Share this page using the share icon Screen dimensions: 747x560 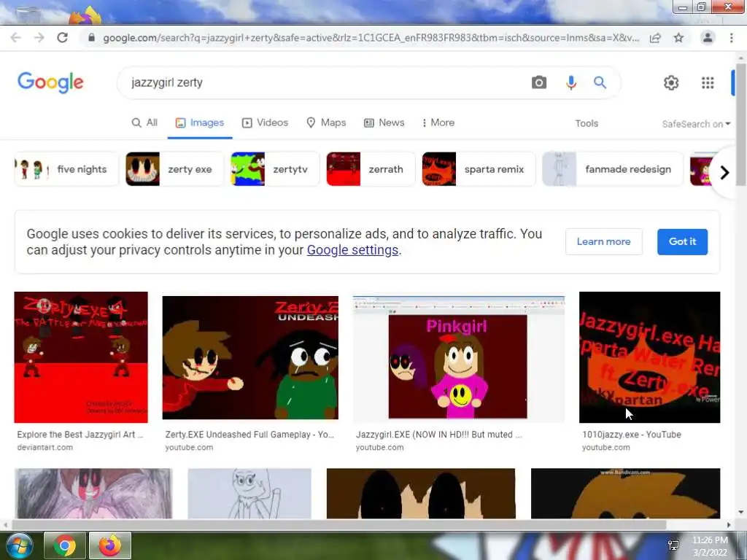(x=655, y=38)
